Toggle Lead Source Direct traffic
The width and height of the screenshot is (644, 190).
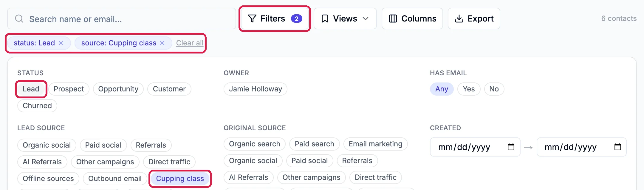[169, 162]
